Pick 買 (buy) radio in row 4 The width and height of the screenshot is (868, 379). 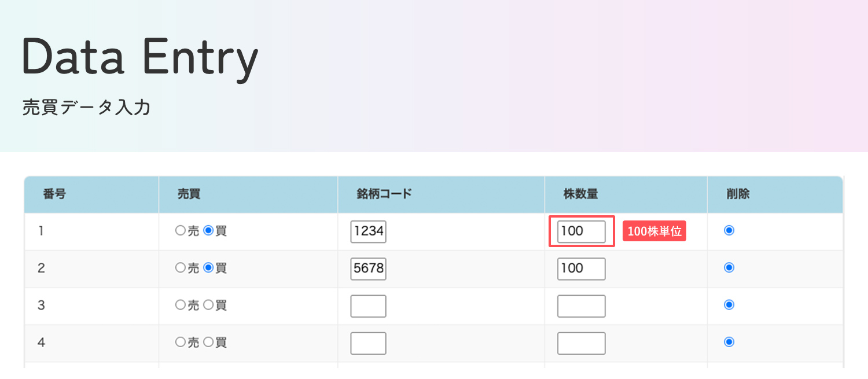pos(208,342)
